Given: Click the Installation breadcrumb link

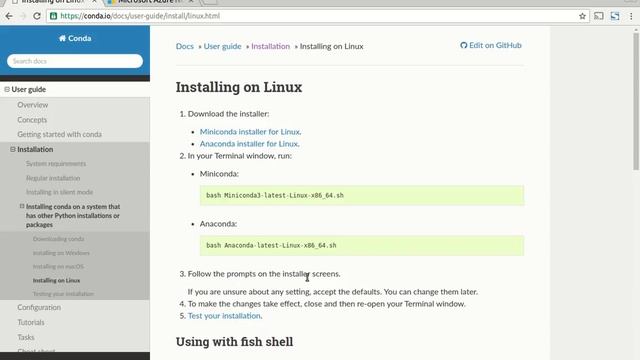Looking at the screenshot, I should pos(271,46).
